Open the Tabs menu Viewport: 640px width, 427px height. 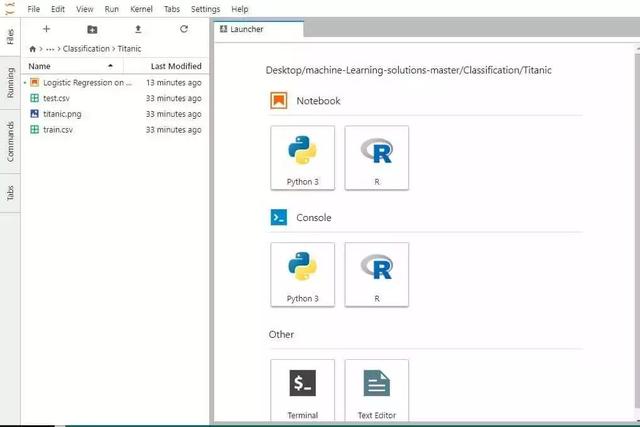click(x=171, y=9)
